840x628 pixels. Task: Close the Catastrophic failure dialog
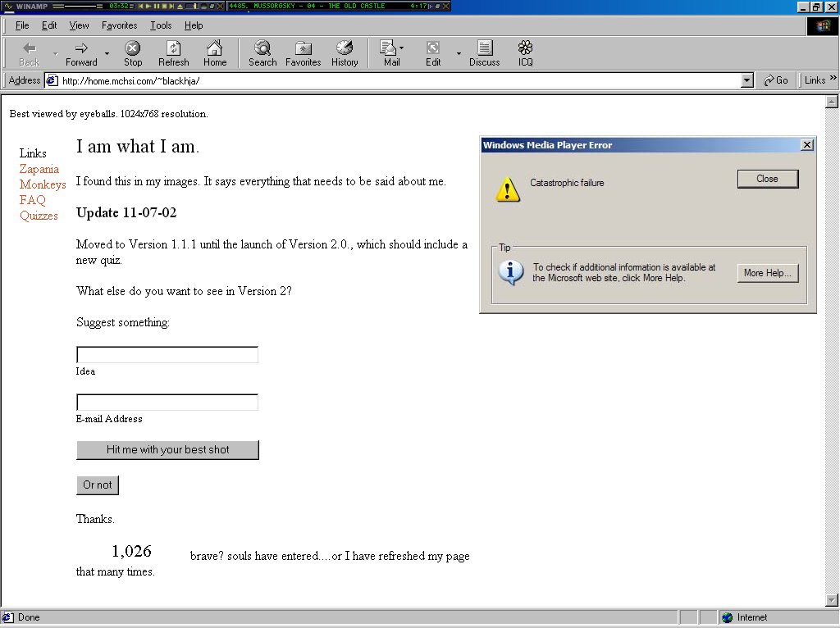click(767, 179)
